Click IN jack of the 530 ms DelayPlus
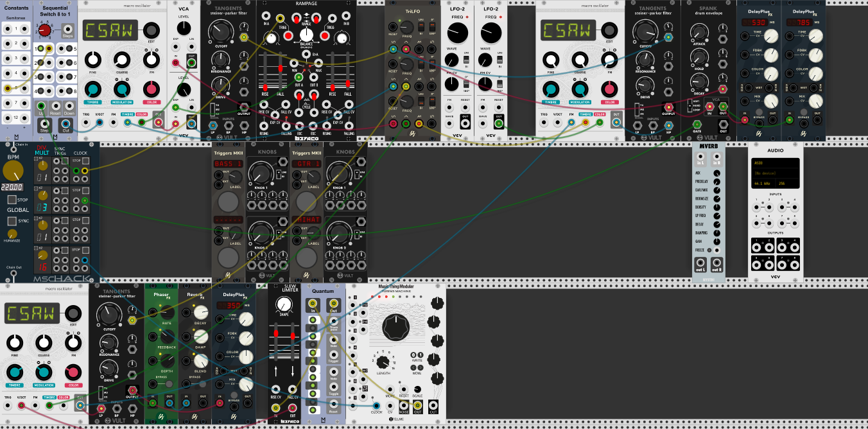The image size is (868, 429). 745,120
